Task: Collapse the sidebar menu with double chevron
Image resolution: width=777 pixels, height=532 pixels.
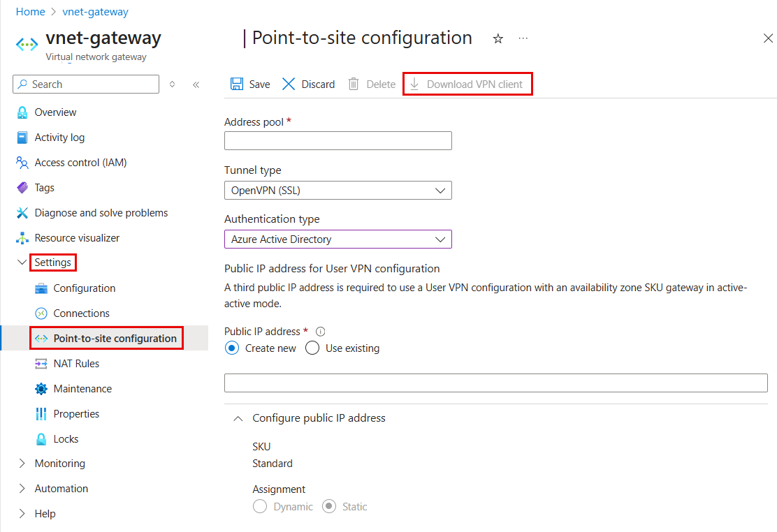Action: (196, 84)
